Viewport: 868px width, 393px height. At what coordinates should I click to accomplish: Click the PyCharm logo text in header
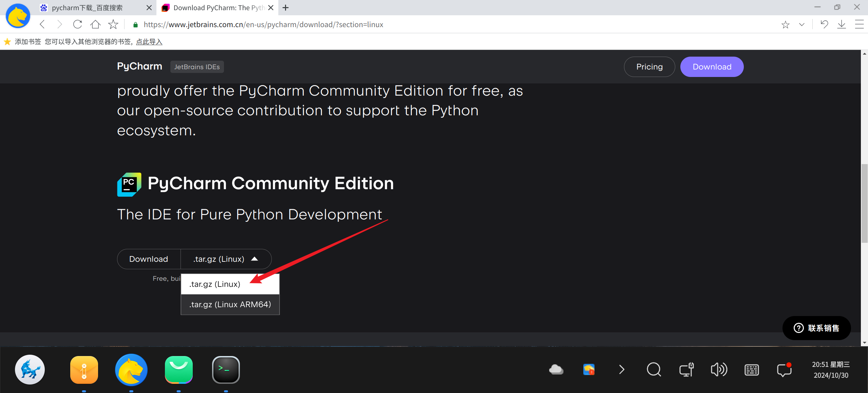point(139,66)
